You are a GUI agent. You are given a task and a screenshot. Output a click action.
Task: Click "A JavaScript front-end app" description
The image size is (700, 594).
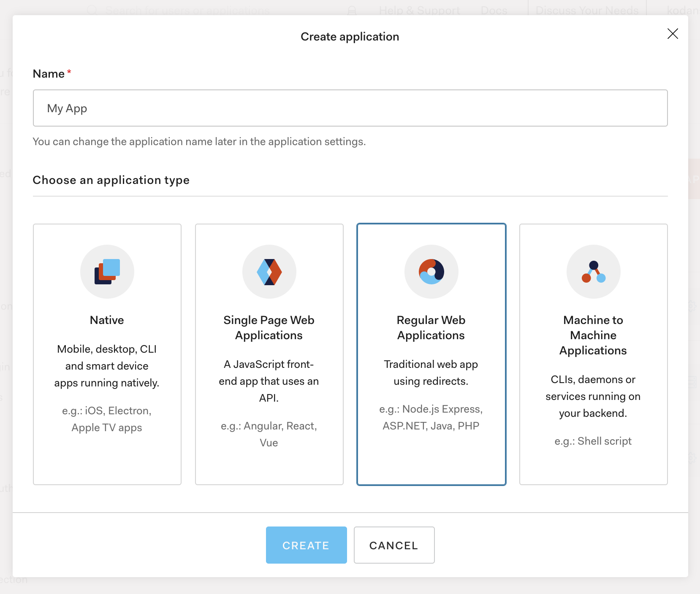pyautogui.click(x=269, y=381)
